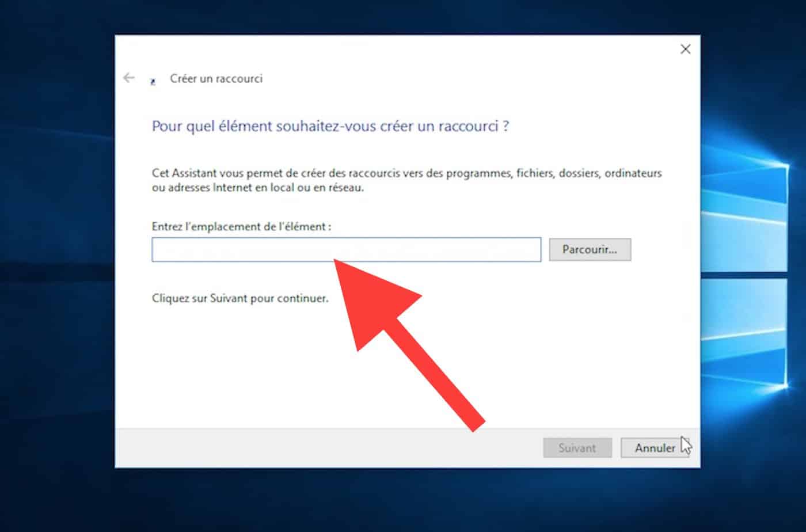Go back with the left arrow icon
Image resolution: width=806 pixels, height=532 pixels.
pyautogui.click(x=129, y=78)
